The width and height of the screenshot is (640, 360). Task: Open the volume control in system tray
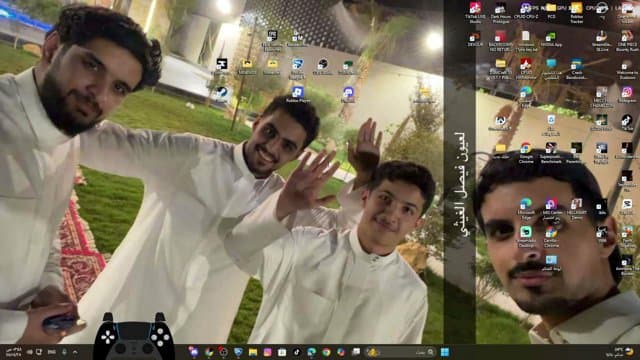click(30, 352)
